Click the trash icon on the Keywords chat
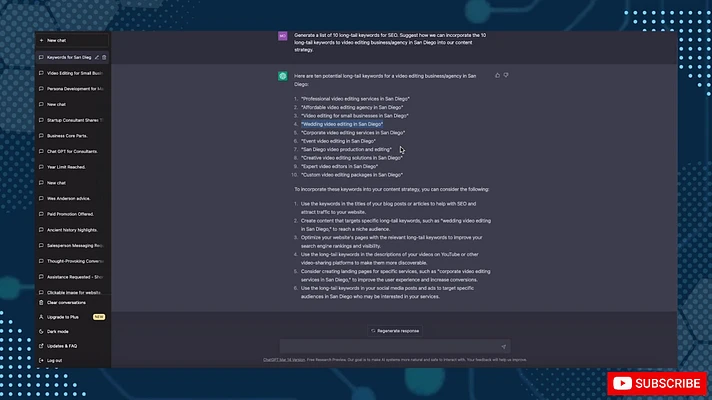Screen dimensions: 712x400 pyautogui.click(x=104, y=57)
